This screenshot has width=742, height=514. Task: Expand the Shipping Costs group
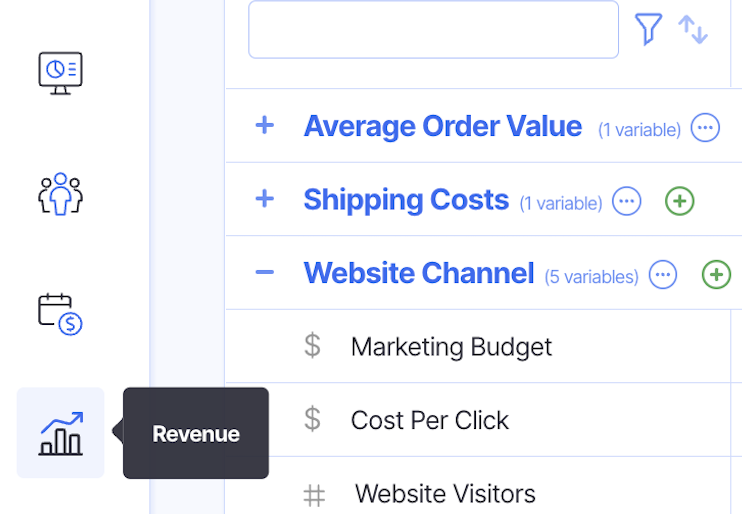point(264,199)
